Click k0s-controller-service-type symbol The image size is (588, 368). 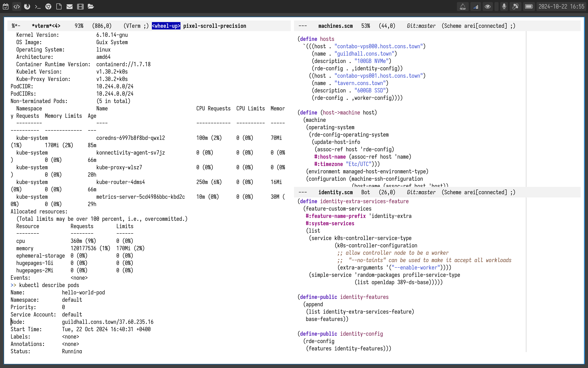(373, 238)
